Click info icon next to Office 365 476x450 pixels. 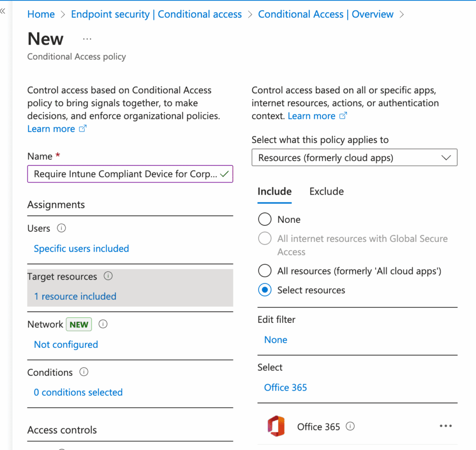point(351,426)
